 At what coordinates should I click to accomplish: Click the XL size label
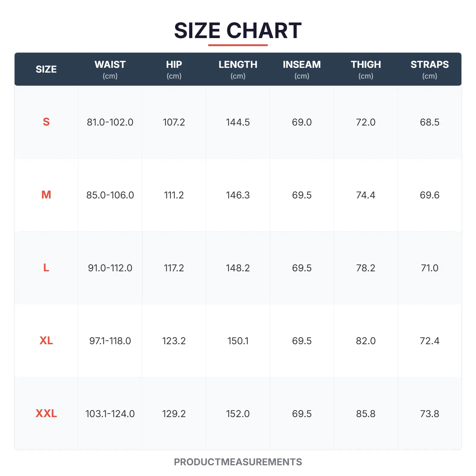coord(46,341)
